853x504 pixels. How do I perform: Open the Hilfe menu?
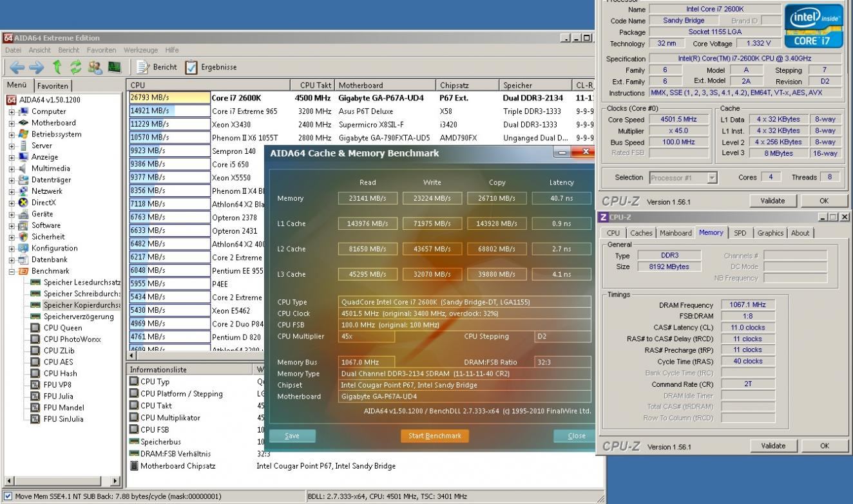[172, 50]
